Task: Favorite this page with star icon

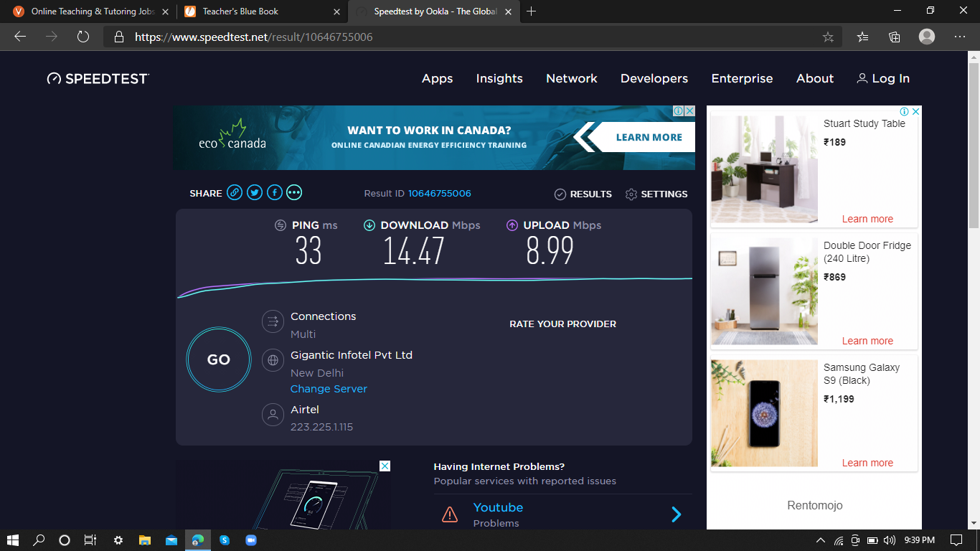Action: [828, 37]
